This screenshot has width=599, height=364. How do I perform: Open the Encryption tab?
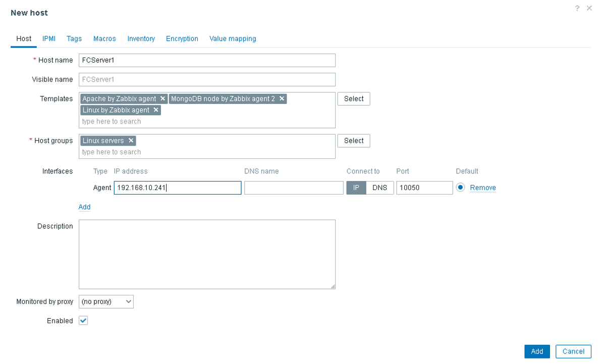coord(182,38)
